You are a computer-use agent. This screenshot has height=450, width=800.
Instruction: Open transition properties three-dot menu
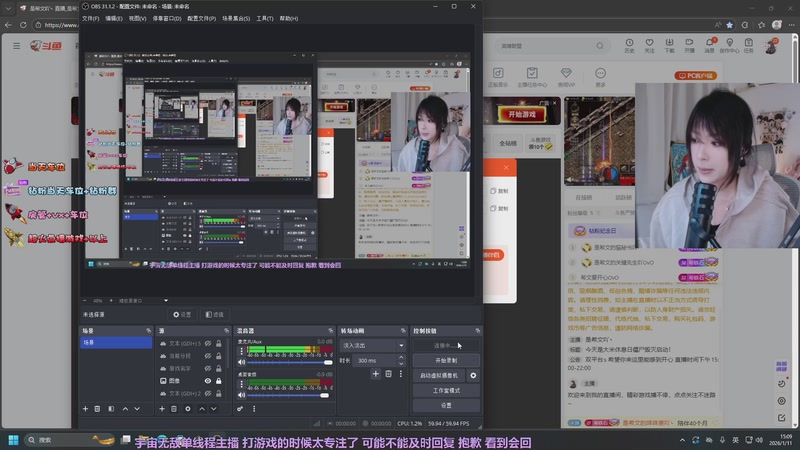point(401,374)
